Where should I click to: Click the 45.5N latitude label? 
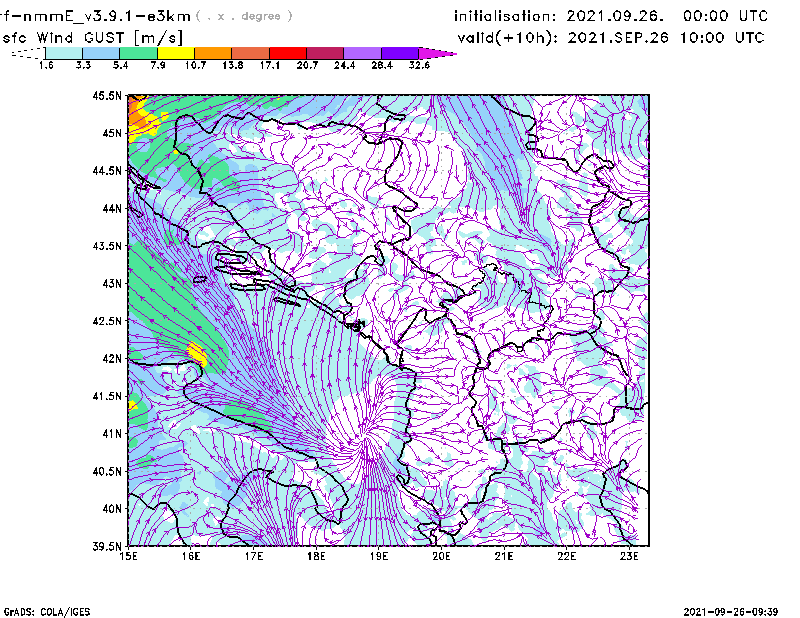pyautogui.click(x=107, y=95)
